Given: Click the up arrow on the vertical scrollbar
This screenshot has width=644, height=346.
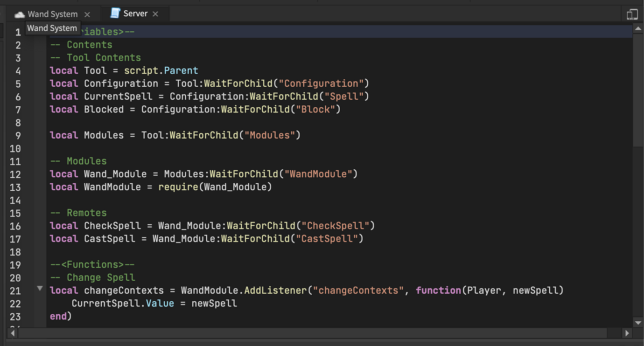Looking at the screenshot, I should click(x=638, y=28).
